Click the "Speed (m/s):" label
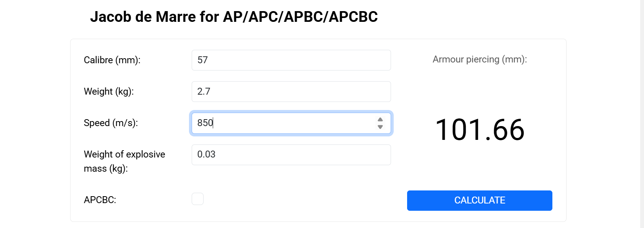Screen dimensions: 644x228 110,123
